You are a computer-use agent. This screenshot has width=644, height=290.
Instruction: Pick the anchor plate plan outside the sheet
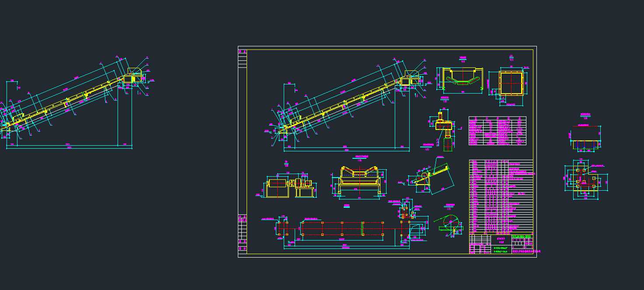(x=586, y=179)
